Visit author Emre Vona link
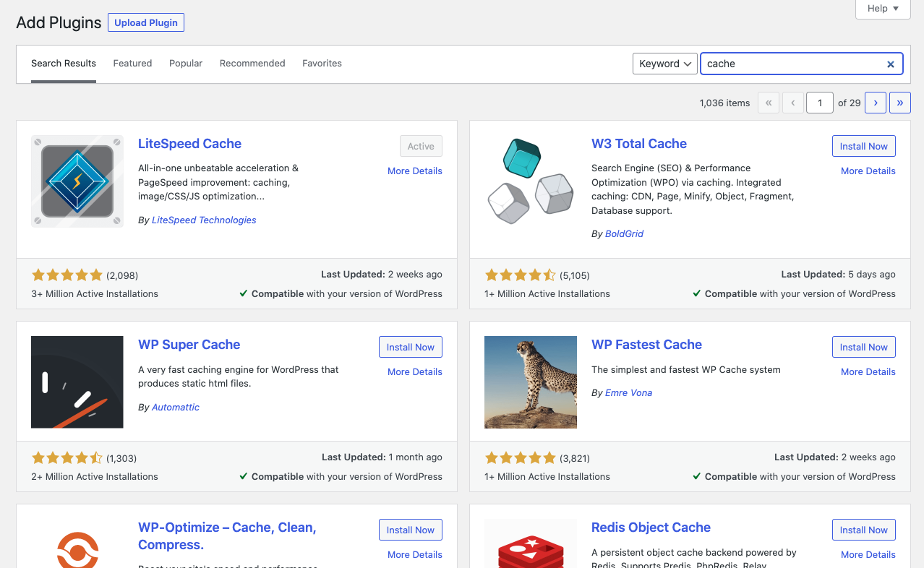Viewport: 924px width, 568px height. [628, 393]
